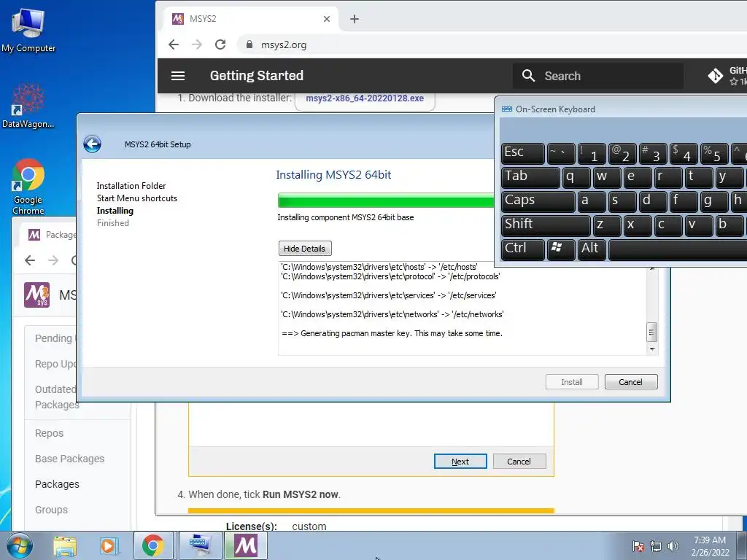This screenshot has width=747, height=560.
Task: Click the log's down scroll arrow
Action: click(x=651, y=349)
